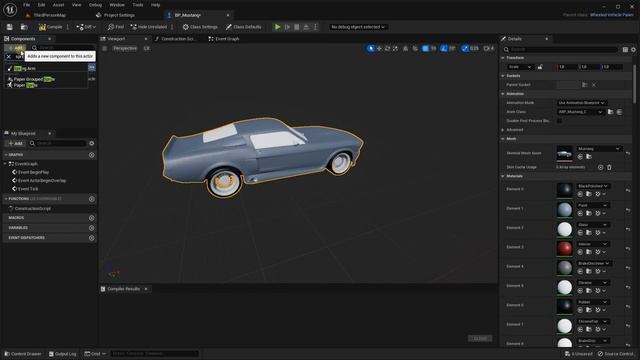Open the debug object selector dropdown
Screen dimensions: 640x360
tap(358, 27)
